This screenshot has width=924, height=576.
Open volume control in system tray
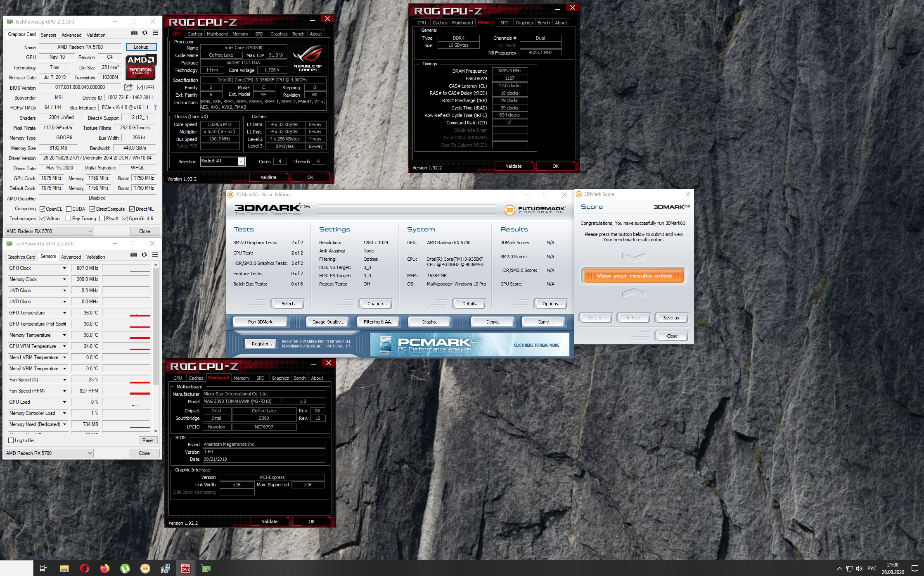coord(859,569)
